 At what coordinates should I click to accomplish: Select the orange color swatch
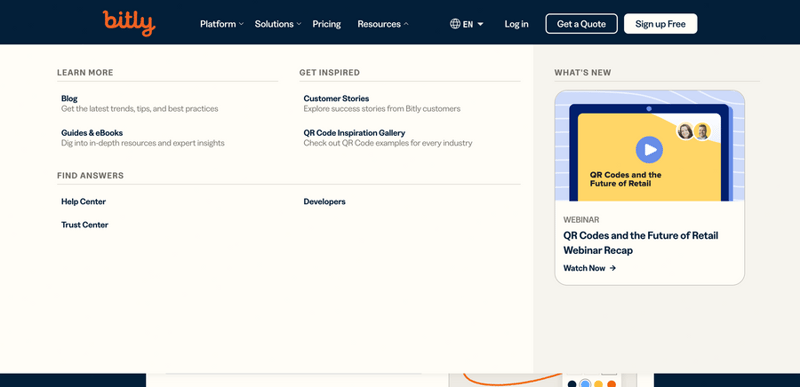click(x=611, y=384)
